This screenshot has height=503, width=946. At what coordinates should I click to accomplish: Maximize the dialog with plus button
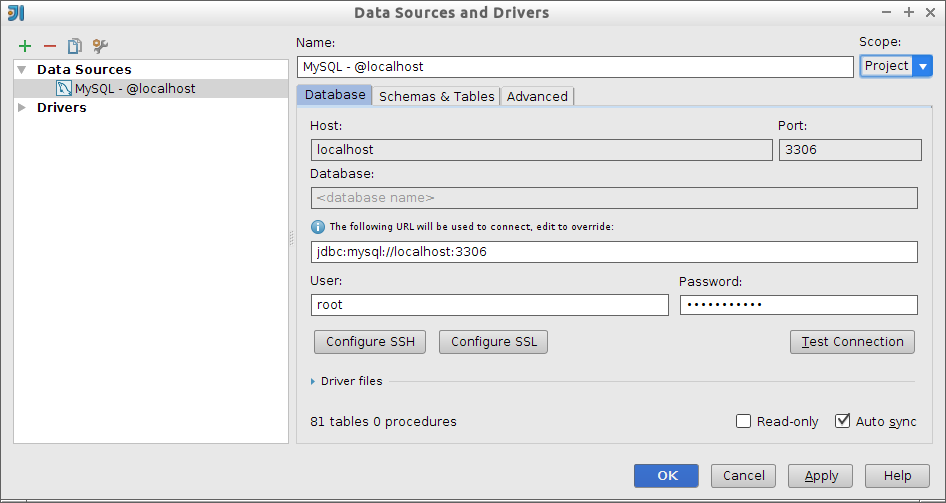click(909, 13)
